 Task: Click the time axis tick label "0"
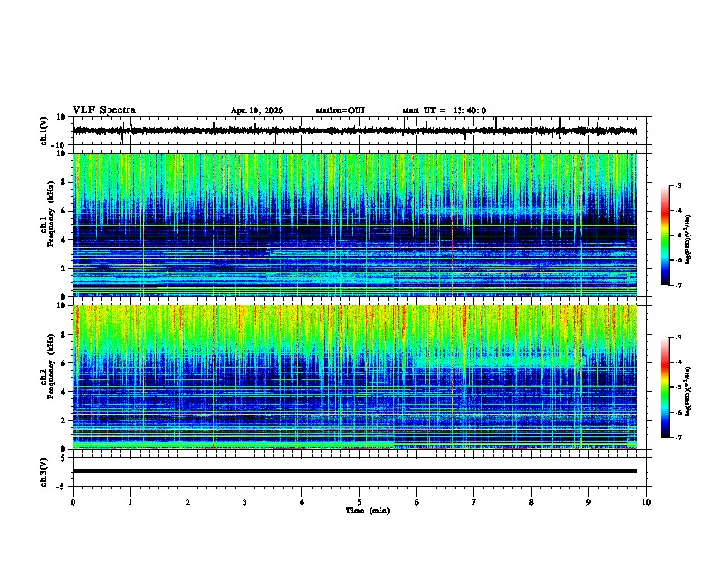coord(73,502)
